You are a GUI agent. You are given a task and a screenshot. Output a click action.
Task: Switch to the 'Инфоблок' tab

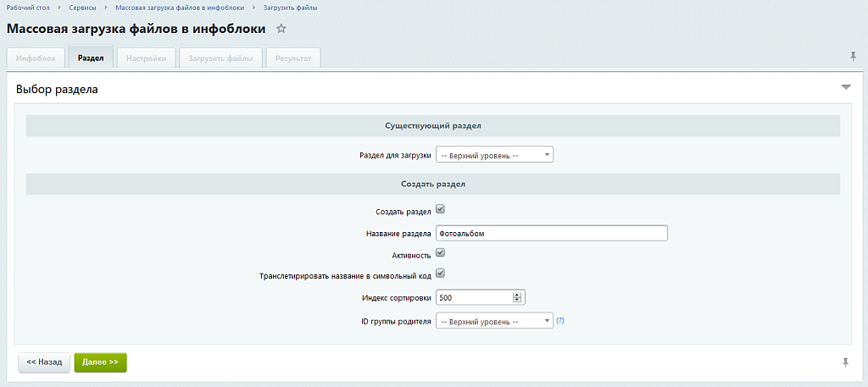[x=36, y=58]
